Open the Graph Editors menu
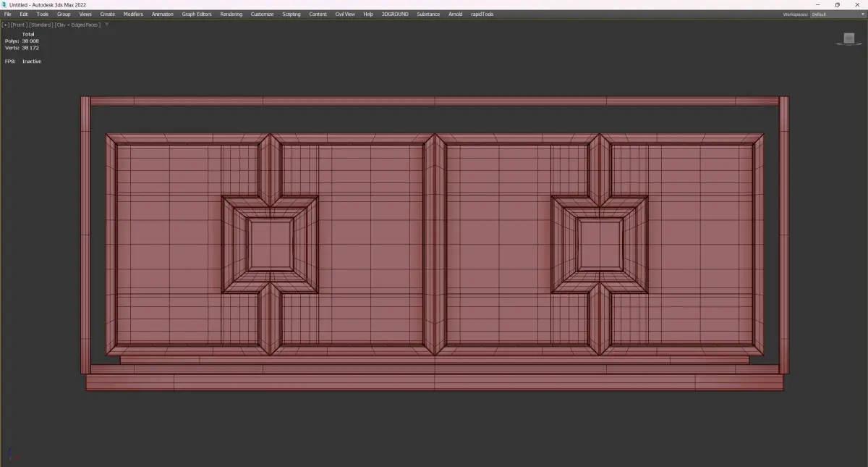868x467 pixels. [x=197, y=14]
